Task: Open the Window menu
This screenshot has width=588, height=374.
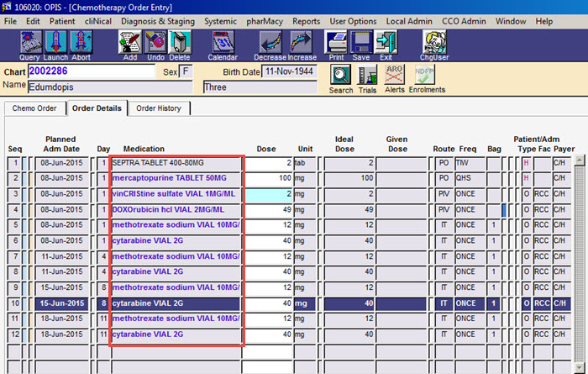Action: [x=511, y=21]
